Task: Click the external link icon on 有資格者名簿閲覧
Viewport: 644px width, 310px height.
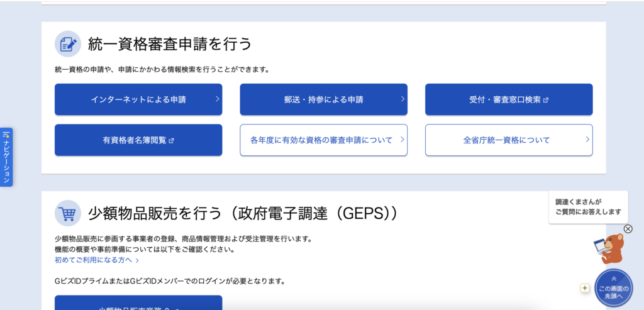Action: pyautogui.click(x=171, y=140)
